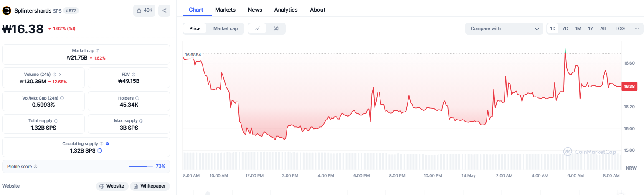
Task: Select line chart type icon
Action: click(x=258, y=28)
